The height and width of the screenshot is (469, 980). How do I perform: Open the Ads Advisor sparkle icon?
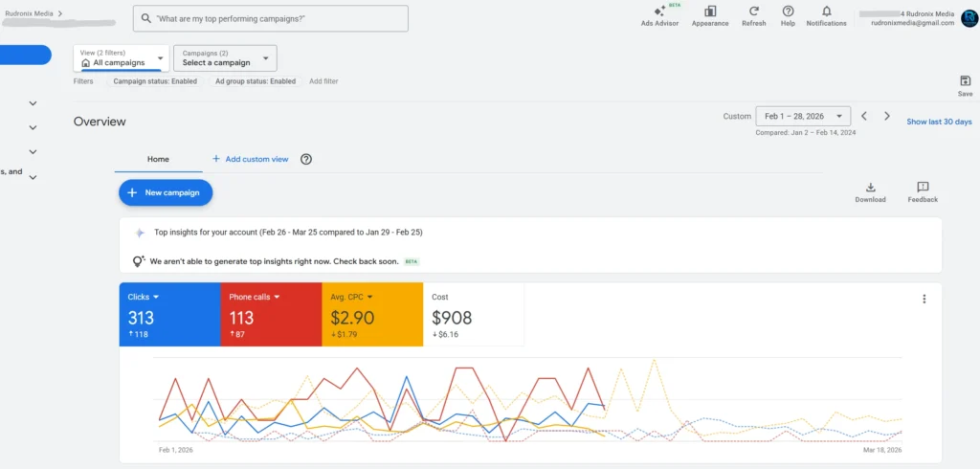click(x=659, y=11)
